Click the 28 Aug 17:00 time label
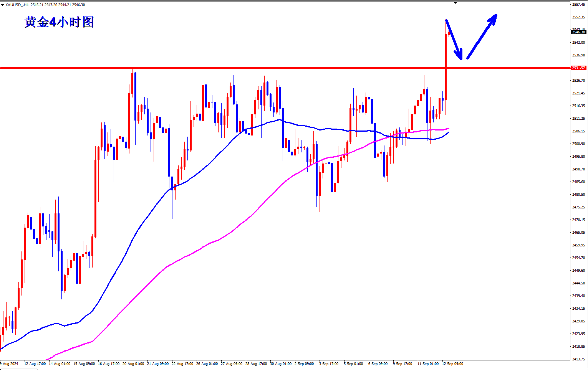 [x=256, y=364]
